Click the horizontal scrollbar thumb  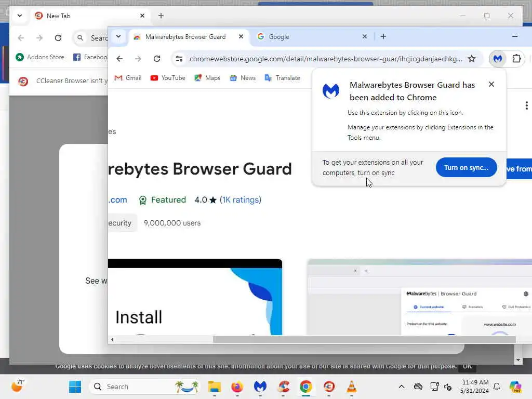pos(364,339)
